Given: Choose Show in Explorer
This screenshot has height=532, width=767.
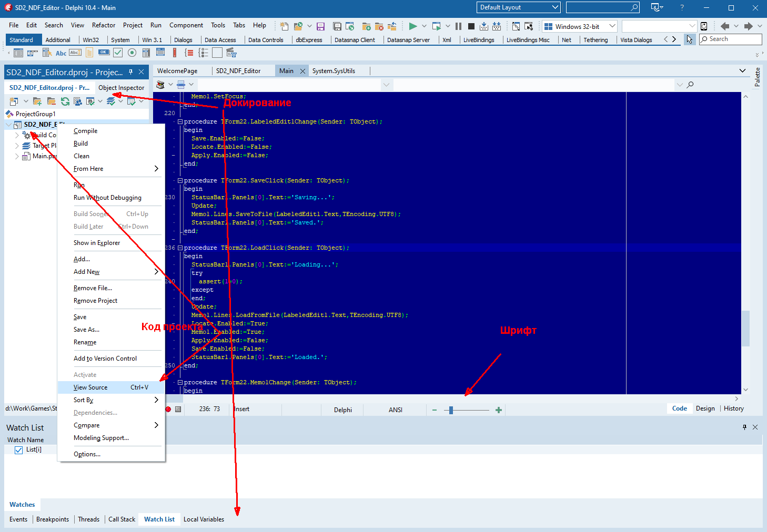Looking at the screenshot, I should pos(111,243).
